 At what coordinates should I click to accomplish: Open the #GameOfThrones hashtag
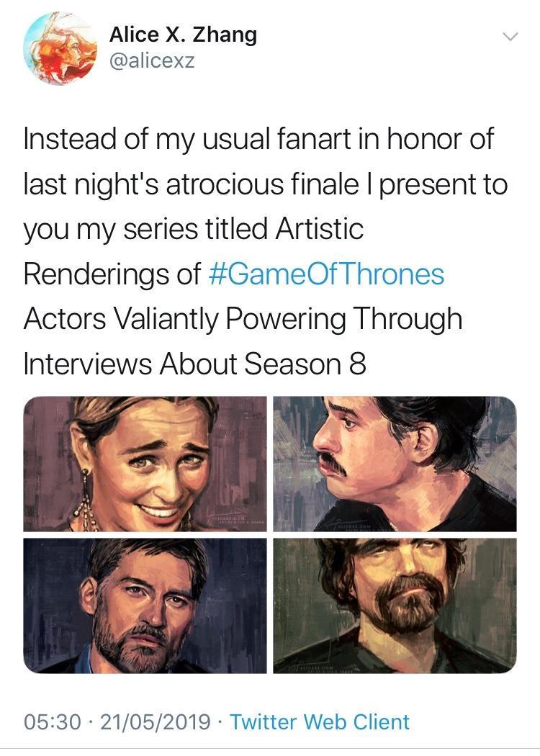[326, 274]
